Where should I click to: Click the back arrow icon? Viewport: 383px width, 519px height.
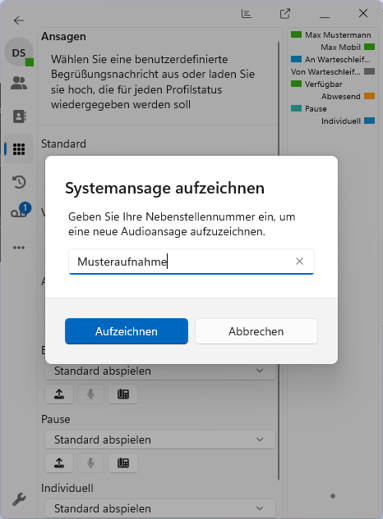coord(19,21)
